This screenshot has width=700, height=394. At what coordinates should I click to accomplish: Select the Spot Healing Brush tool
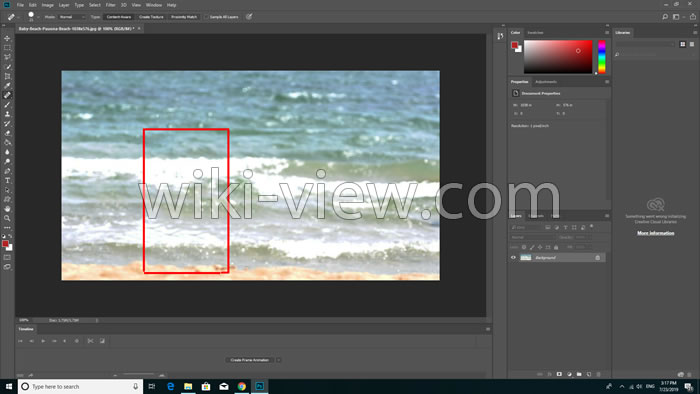click(7, 95)
